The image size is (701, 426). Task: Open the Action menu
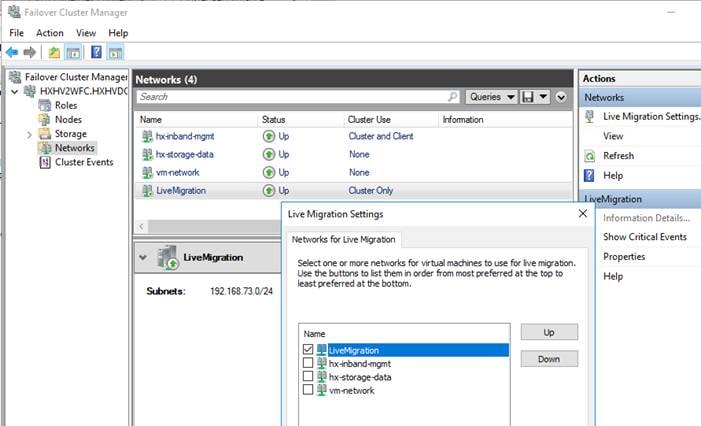point(50,33)
